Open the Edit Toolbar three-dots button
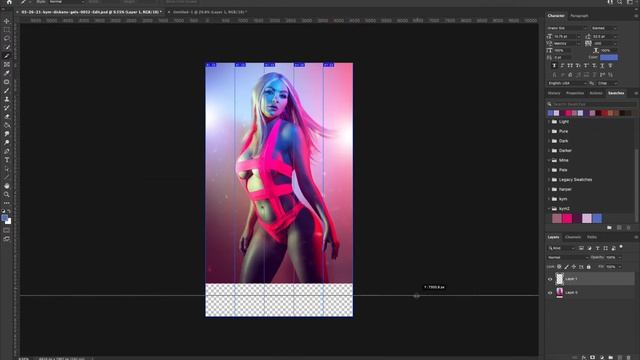640x360 pixels. click(x=7, y=203)
